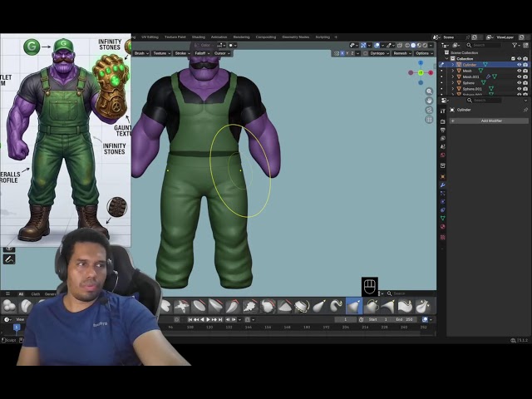Select wireframe viewport shading mode
The width and height of the screenshot is (532, 399).
pyautogui.click(x=407, y=45)
